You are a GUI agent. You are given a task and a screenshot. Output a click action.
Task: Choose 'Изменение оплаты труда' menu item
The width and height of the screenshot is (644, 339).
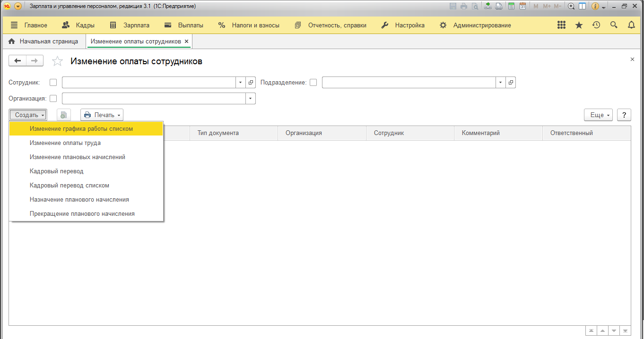[65, 143]
